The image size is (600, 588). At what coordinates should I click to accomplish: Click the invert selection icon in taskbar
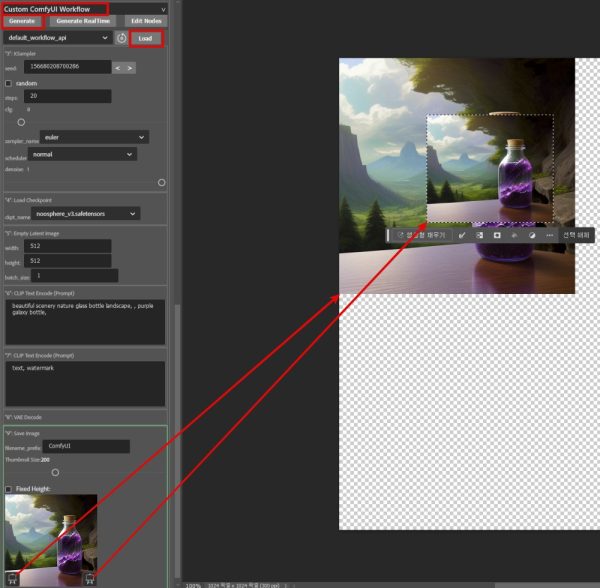click(479, 235)
